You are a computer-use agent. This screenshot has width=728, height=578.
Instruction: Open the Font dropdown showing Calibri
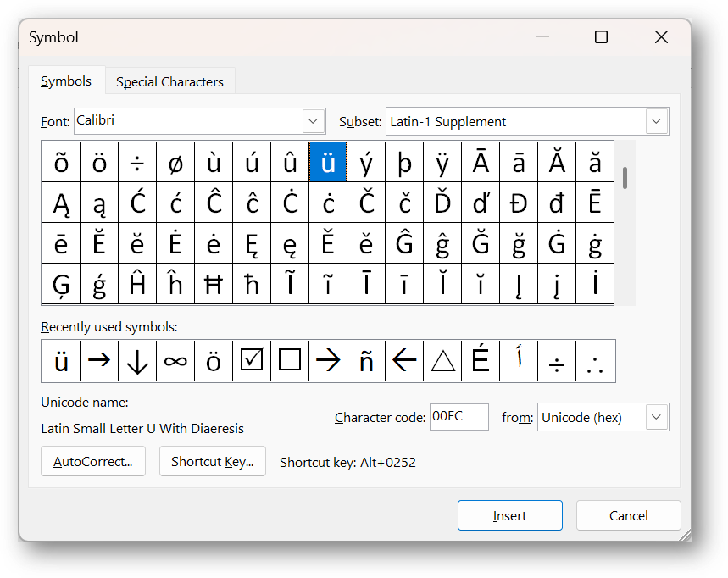click(312, 121)
